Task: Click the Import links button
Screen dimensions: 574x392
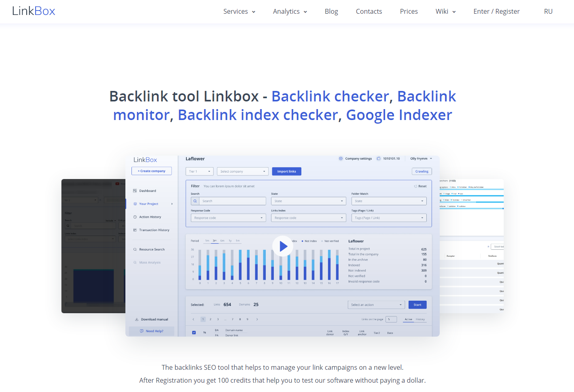Action: tap(286, 171)
